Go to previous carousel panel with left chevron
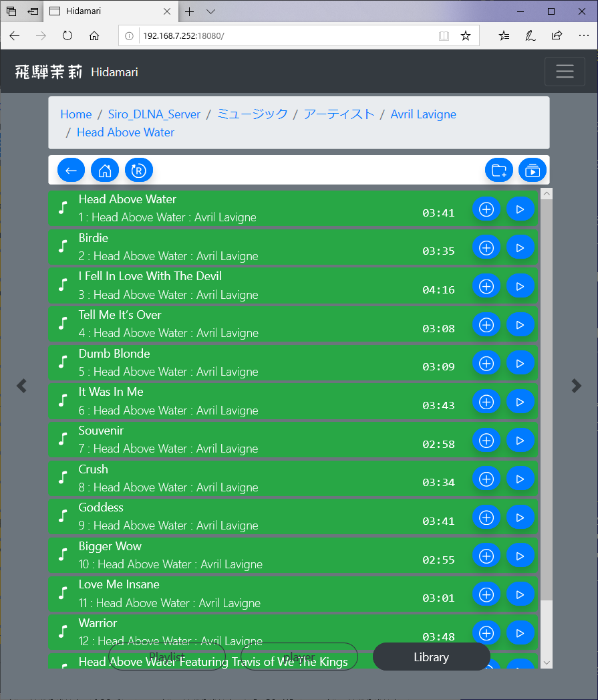 (x=21, y=386)
